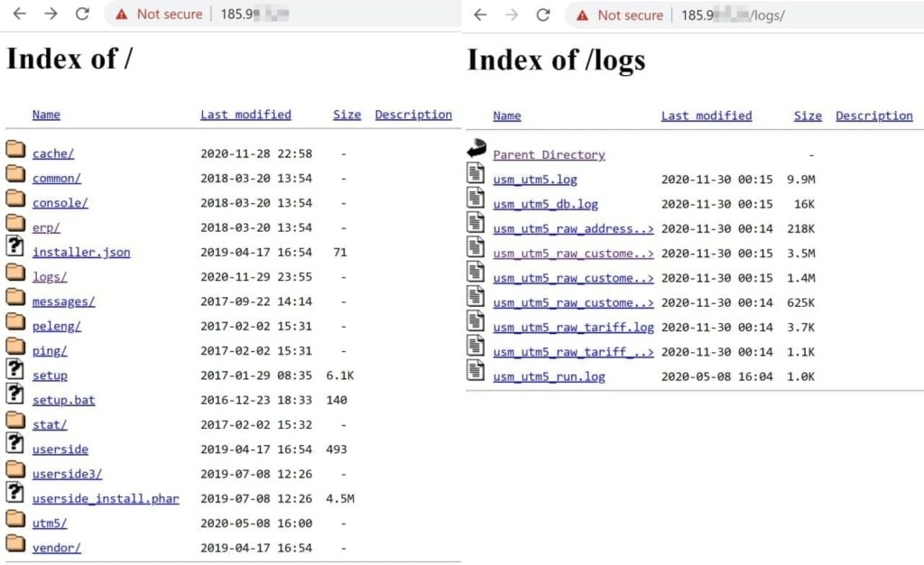Click the Parent Directory back-arrow icon
The image size is (924, 565).
pos(476,148)
